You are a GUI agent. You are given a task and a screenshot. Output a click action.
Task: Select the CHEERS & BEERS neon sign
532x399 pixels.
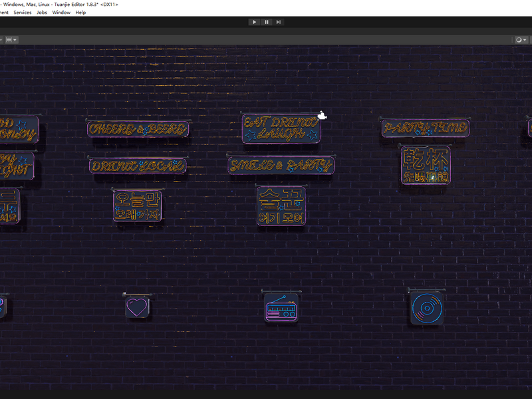click(x=138, y=129)
